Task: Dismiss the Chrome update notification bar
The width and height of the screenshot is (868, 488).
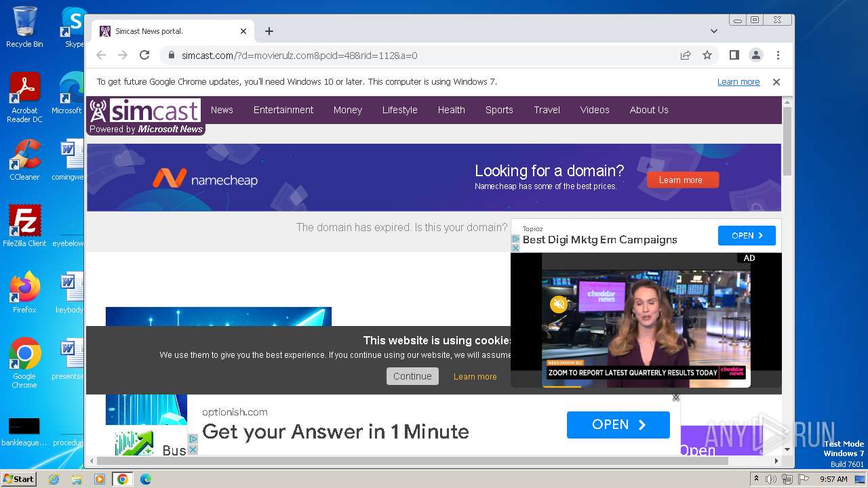Action: [x=776, y=82]
